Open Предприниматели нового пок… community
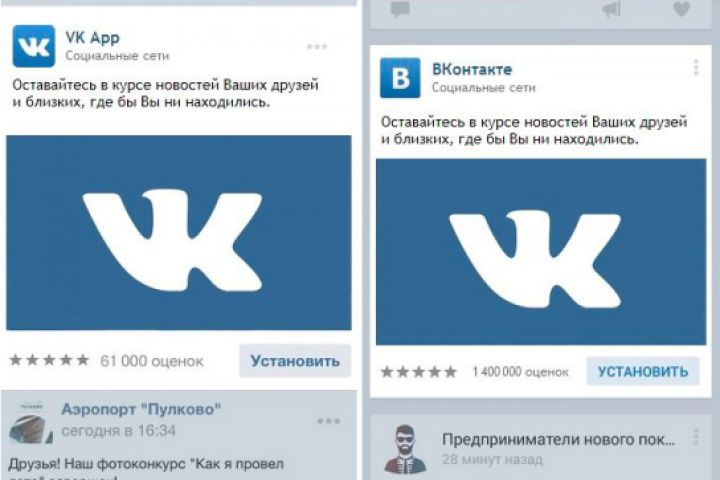The width and height of the screenshot is (720, 480). click(x=558, y=440)
